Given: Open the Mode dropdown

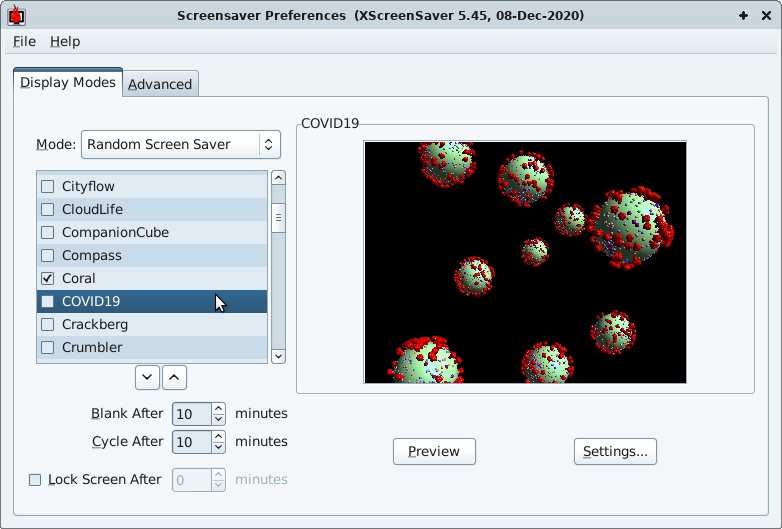Looking at the screenshot, I should [181, 144].
